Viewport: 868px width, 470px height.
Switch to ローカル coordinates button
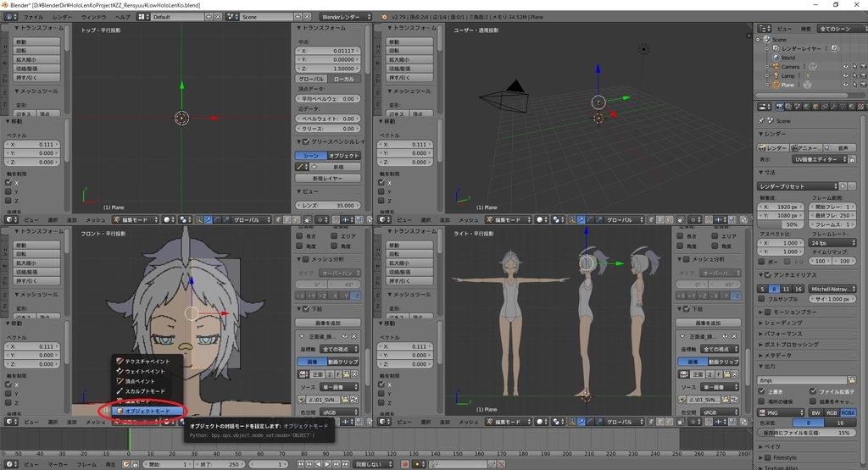tap(344, 79)
